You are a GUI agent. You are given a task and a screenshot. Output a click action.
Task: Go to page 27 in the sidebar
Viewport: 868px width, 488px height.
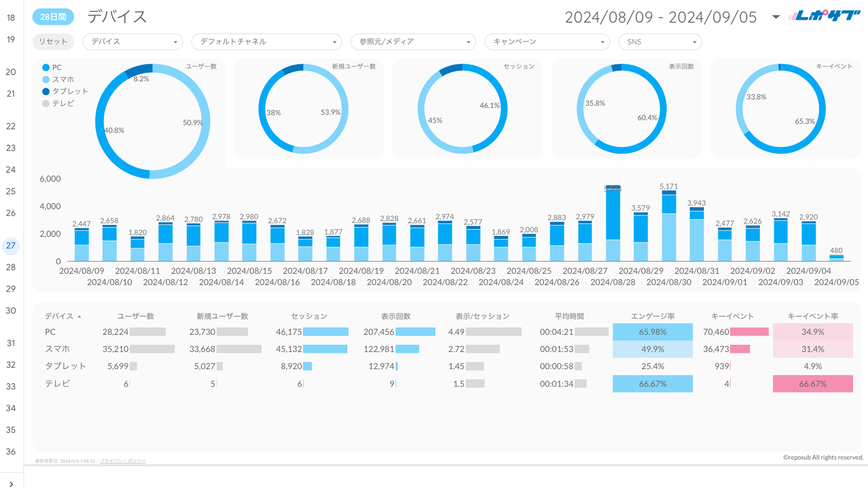tap(11, 246)
